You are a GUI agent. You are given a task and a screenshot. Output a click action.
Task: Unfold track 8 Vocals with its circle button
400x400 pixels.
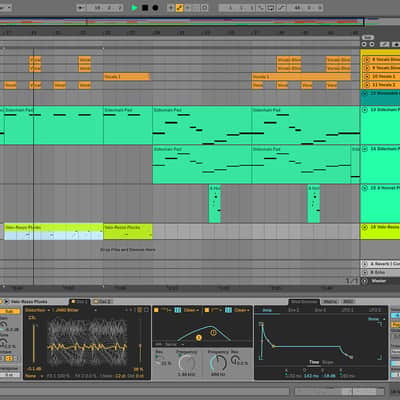(x=366, y=60)
